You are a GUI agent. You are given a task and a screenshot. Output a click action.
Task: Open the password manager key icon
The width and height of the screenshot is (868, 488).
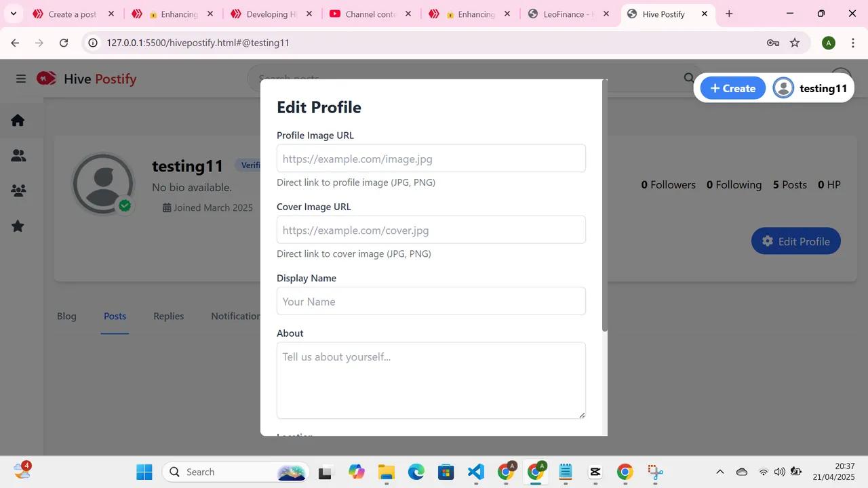(x=773, y=43)
